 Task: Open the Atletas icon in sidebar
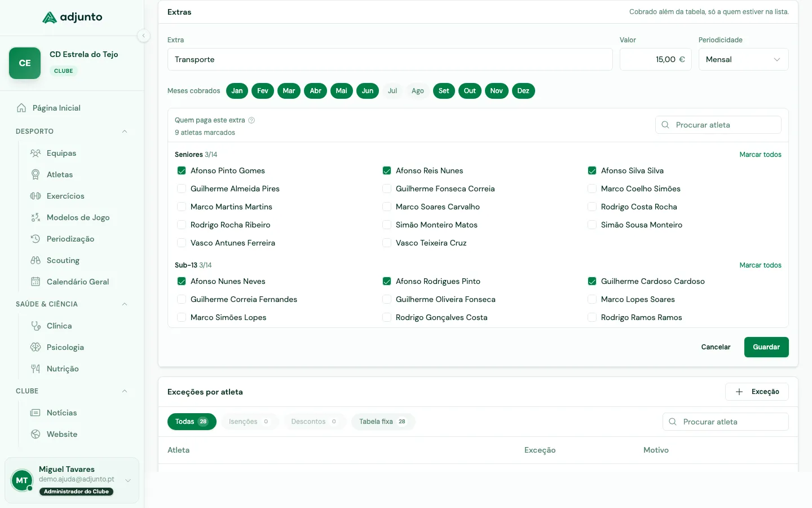coord(36,174)
